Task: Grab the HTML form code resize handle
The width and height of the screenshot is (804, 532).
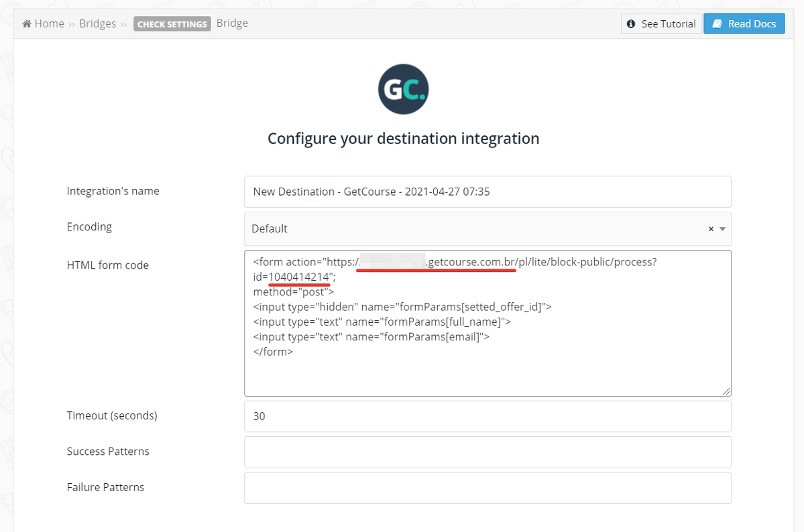Action: coord(726,391)
